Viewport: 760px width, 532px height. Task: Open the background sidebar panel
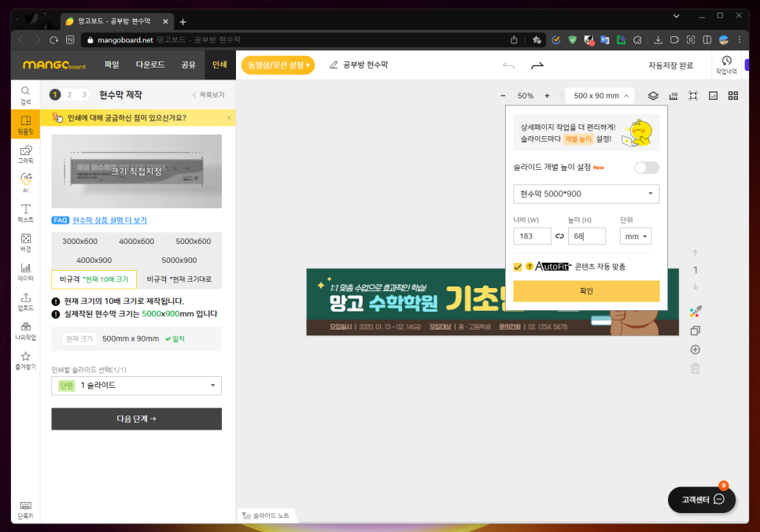[26, 242]
